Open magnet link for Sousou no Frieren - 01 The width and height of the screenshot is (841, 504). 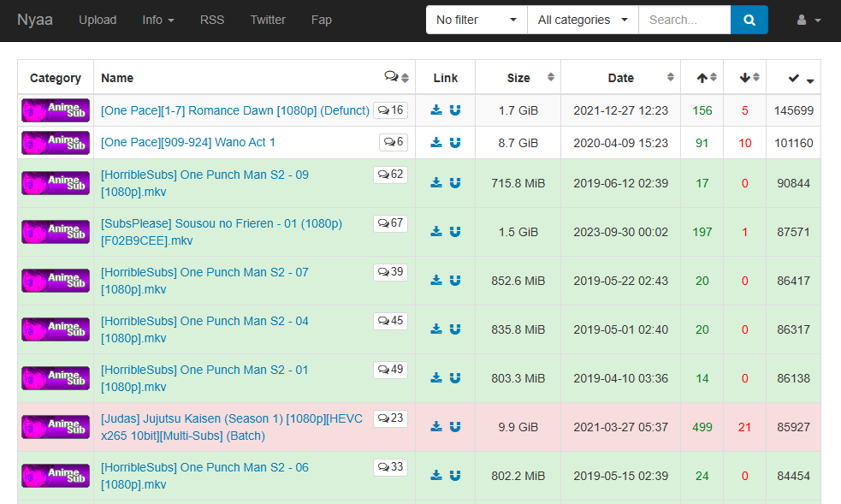[455, 232]
